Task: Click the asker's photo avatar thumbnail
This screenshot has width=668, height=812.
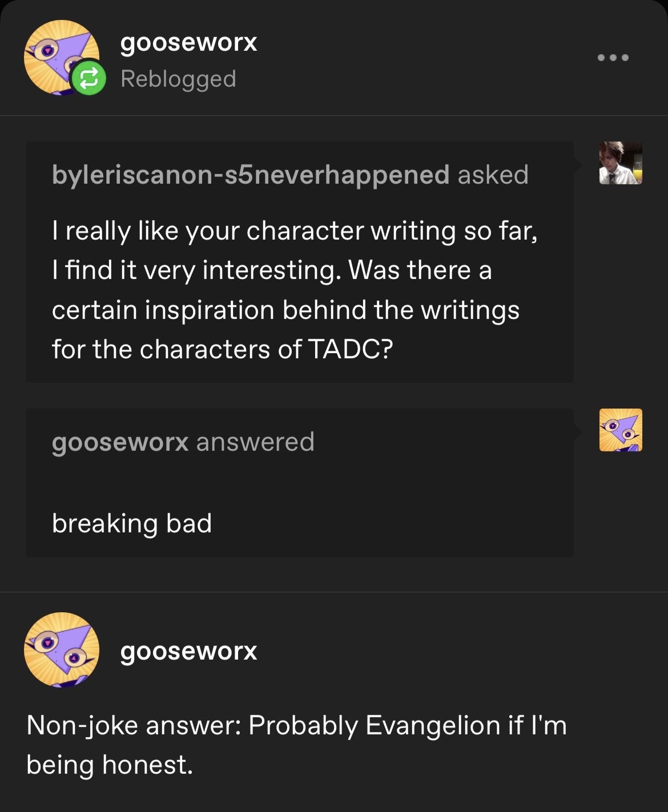Action: [x=621, y=163]
